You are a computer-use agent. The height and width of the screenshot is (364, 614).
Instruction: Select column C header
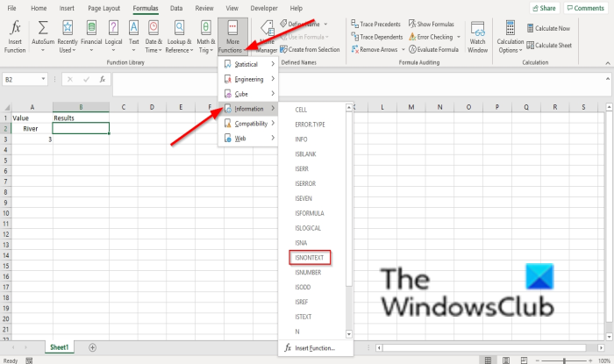[x=124, y=107]
